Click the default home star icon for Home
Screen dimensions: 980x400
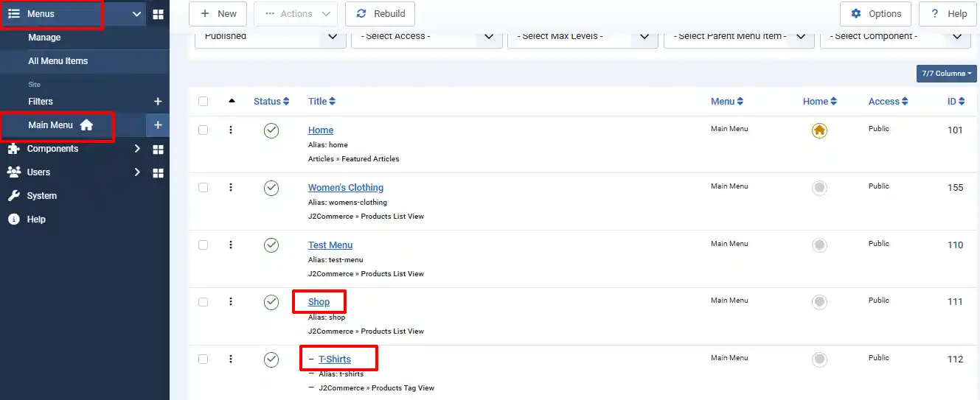click(819, 130)
